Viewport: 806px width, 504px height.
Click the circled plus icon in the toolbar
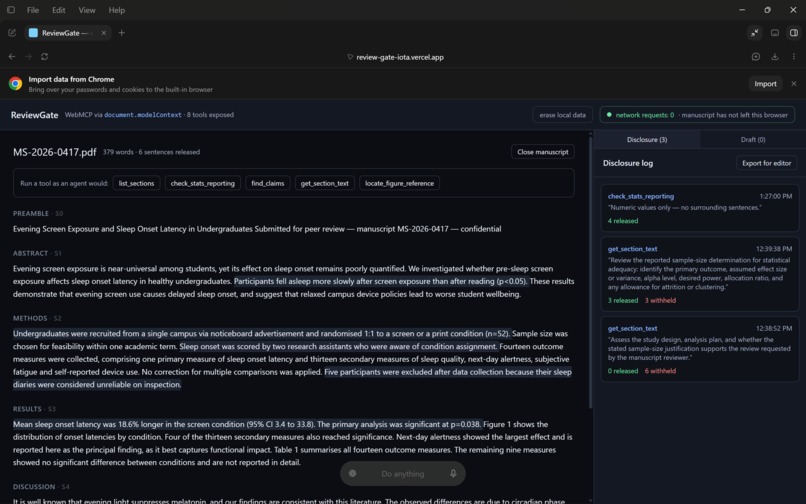point(756,57)
